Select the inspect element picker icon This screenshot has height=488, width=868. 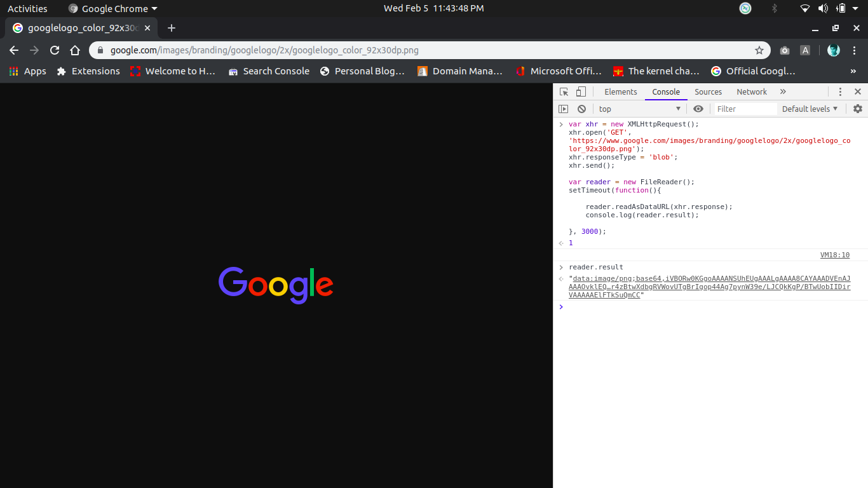(x=564, y=92)
